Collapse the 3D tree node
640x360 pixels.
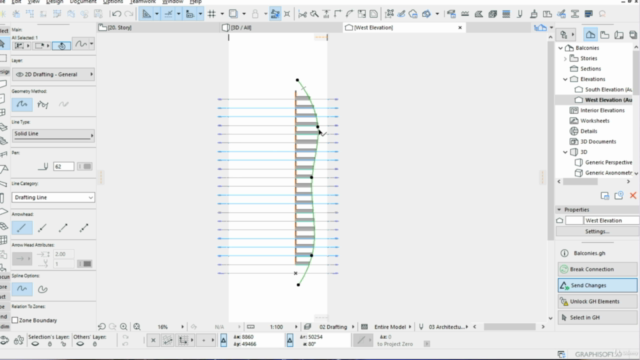click(565, 152)
